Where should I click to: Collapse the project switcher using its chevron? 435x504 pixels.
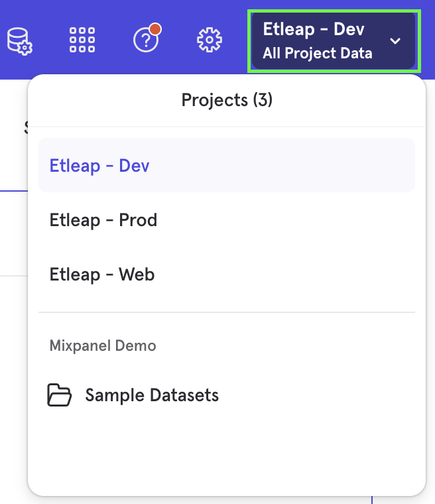tap(395, 41)
